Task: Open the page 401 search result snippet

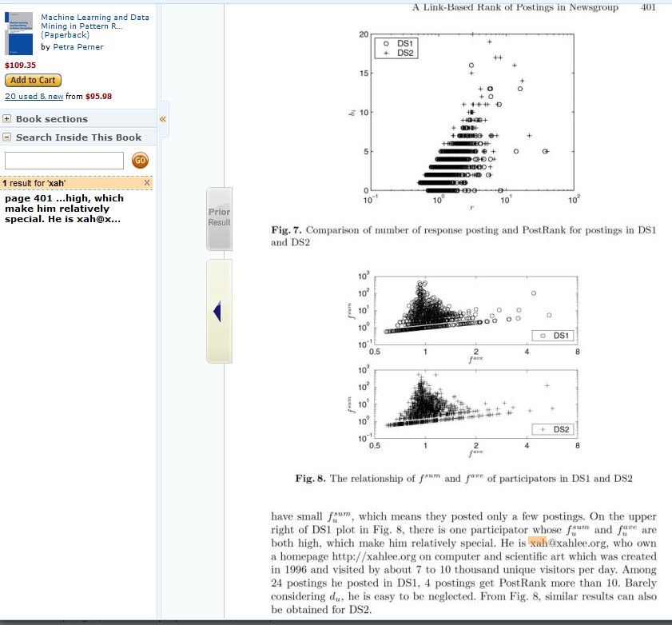Action: point(64,209)
